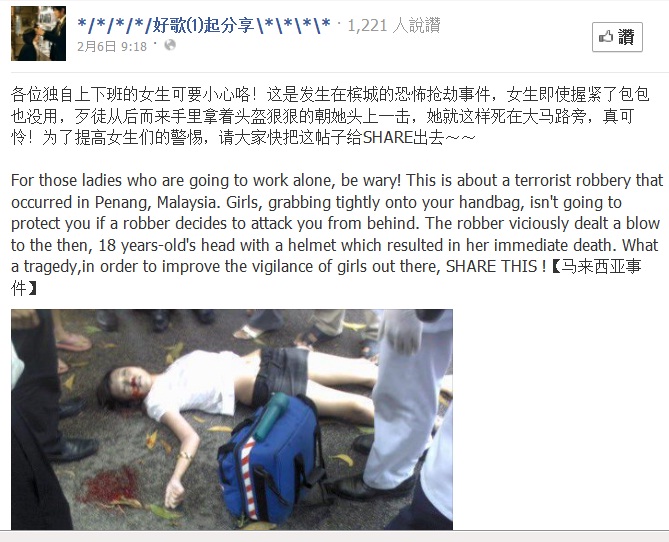Click the thumbs-up icon in Like button
This screenshot has width=669, height=542.
click(x=605, y=37)
